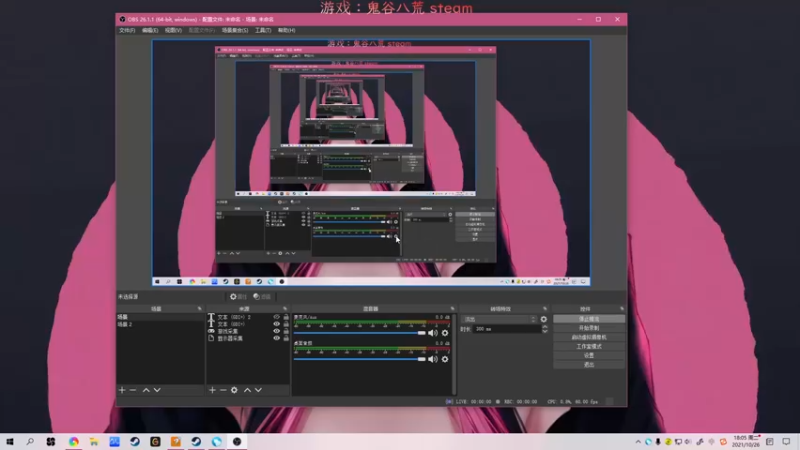Open transition properties gear in 转场特效 panel

tap(544, 319)
